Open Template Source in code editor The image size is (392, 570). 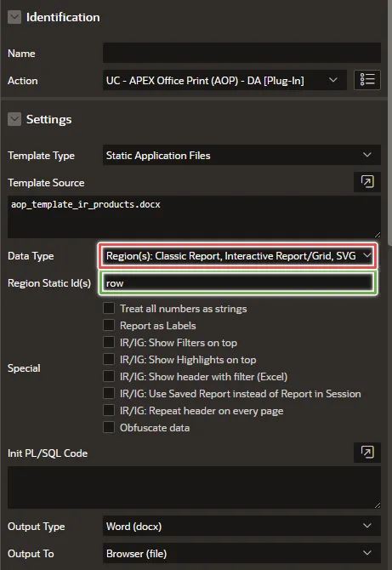(367, 181)
